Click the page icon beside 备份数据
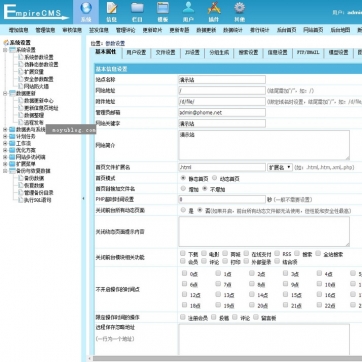Viewport: 362px width, 362px height. (21, 178)
